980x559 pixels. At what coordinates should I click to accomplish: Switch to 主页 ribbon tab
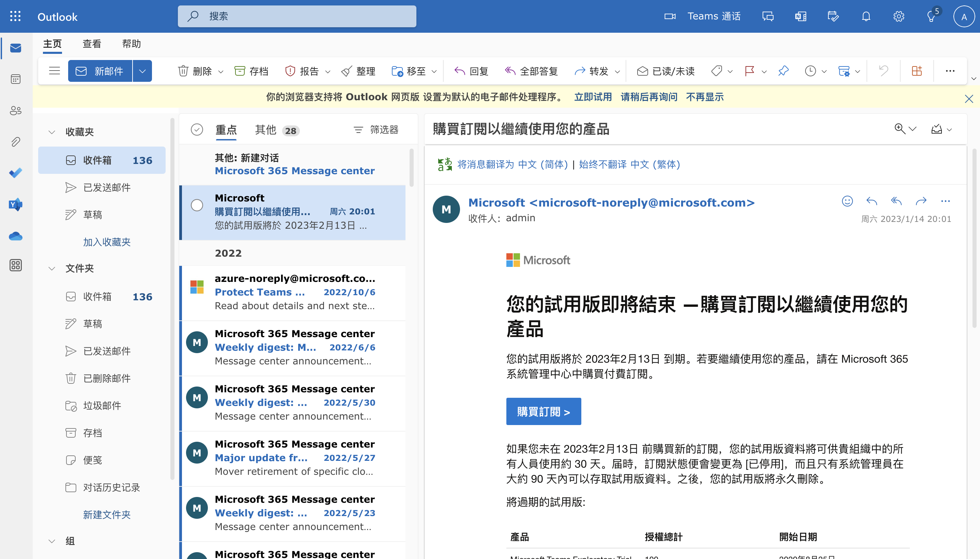[52, 44]
